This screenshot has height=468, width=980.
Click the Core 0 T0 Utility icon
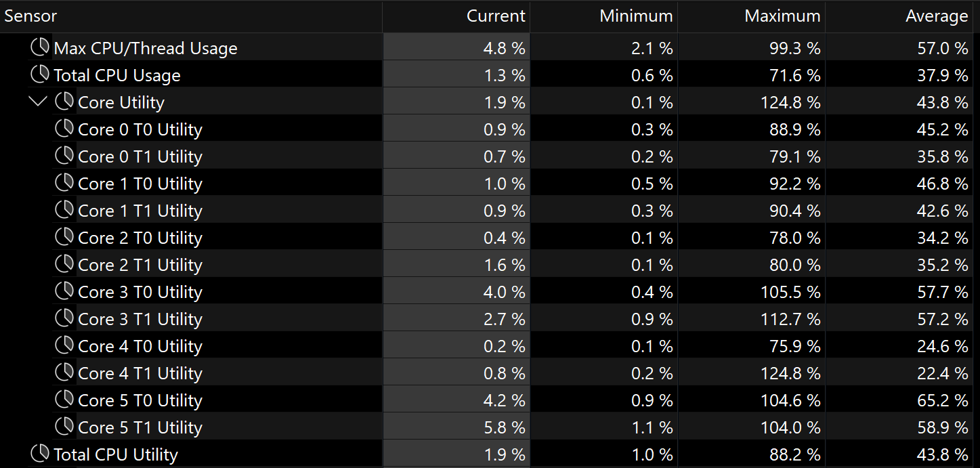tap(64, 129)
